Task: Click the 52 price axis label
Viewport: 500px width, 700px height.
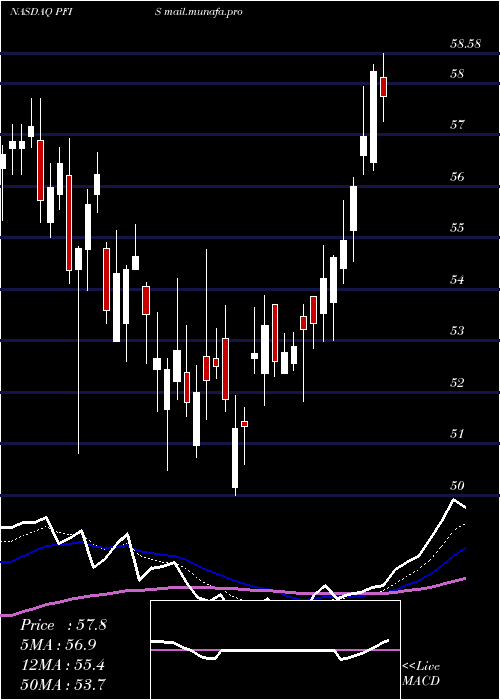Action: point(457,383)
